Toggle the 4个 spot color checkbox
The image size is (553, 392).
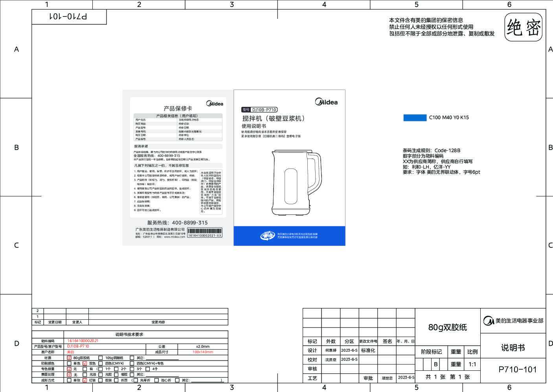point(148,369)
